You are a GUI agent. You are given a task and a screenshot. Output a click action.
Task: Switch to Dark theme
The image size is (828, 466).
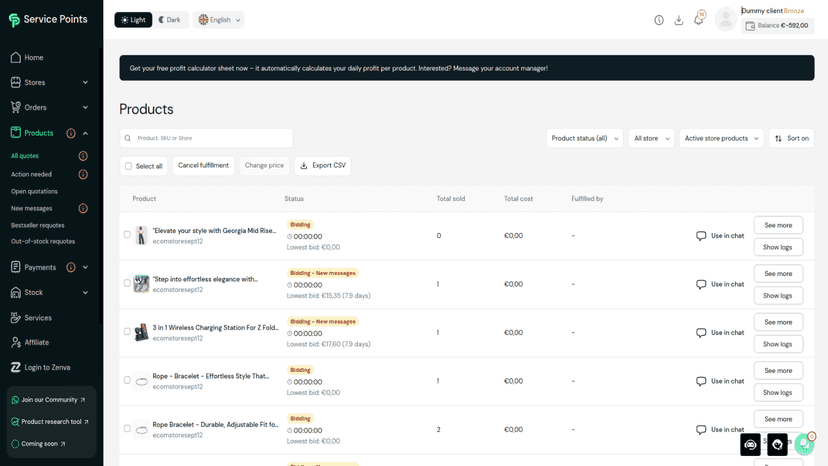point(170,20)
